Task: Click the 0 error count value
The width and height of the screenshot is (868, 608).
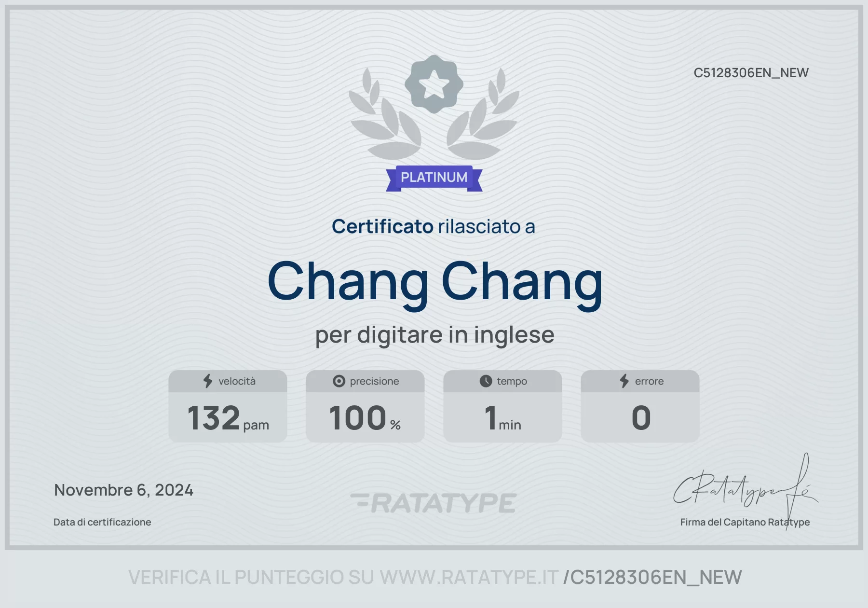Action: click(641, 418)
